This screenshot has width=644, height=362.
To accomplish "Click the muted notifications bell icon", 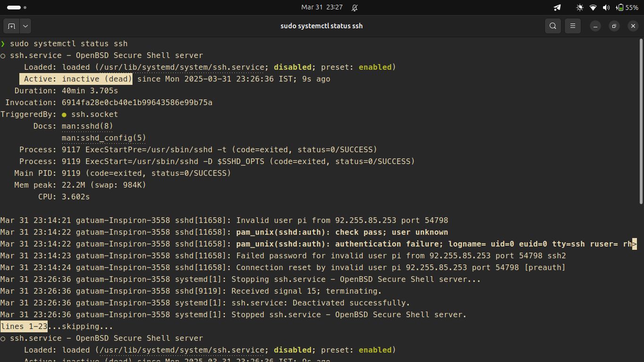I will tap(355, 8).
